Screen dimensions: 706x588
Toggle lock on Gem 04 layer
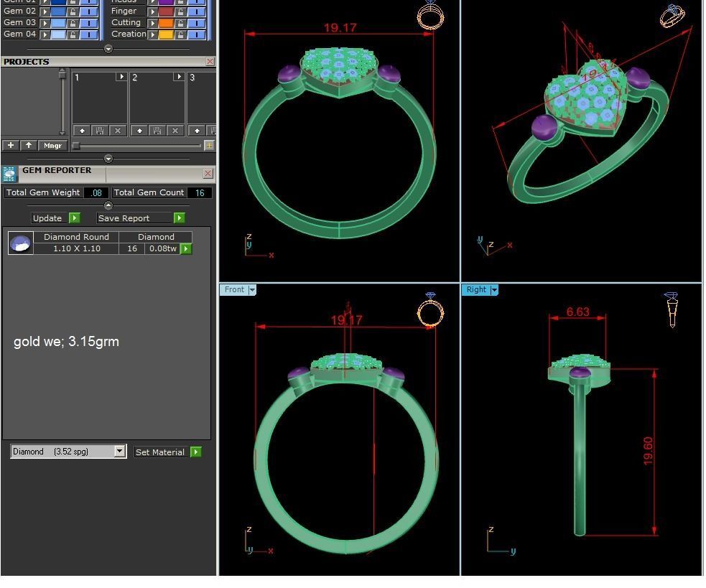pyautogui.click(x=73, y=34)
